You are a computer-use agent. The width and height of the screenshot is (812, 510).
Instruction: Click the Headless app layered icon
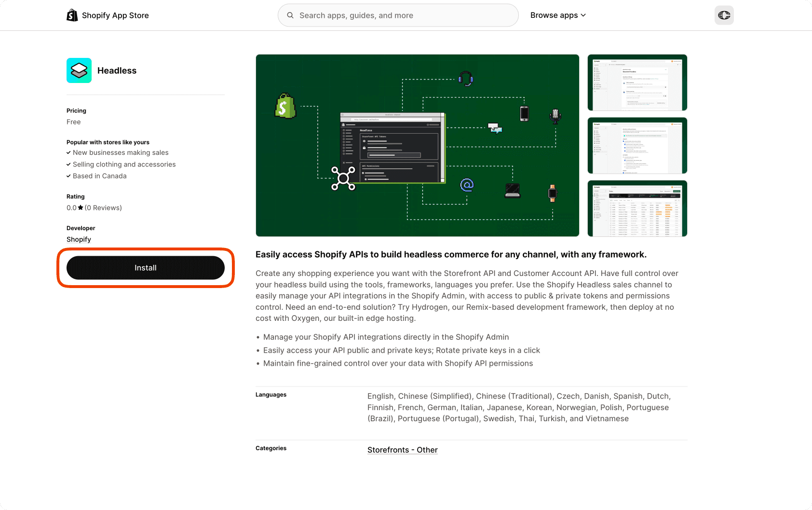point(79,70)
